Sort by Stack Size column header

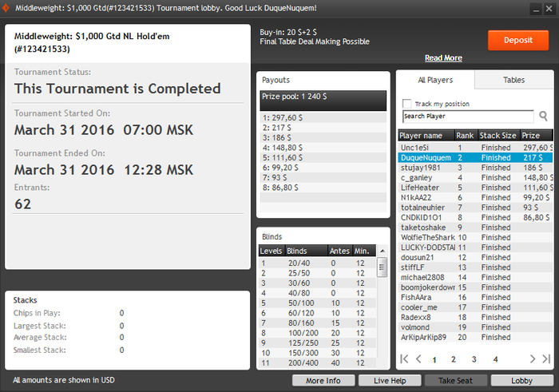(498, 136)
